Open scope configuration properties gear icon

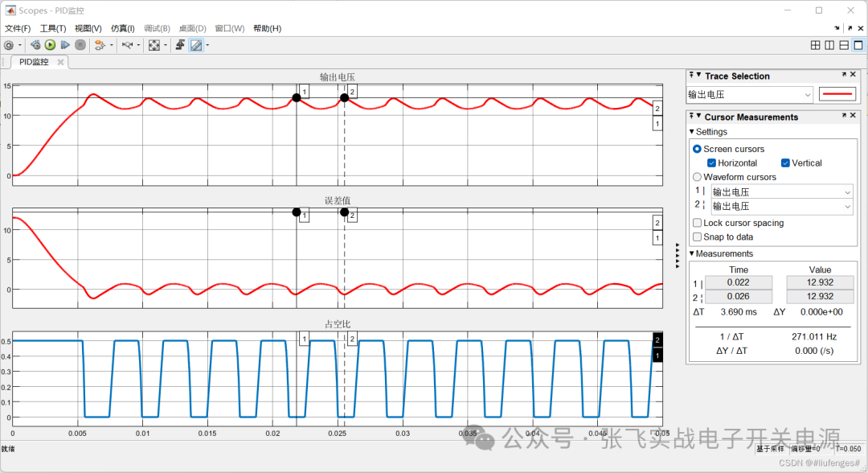coord(9,45)
